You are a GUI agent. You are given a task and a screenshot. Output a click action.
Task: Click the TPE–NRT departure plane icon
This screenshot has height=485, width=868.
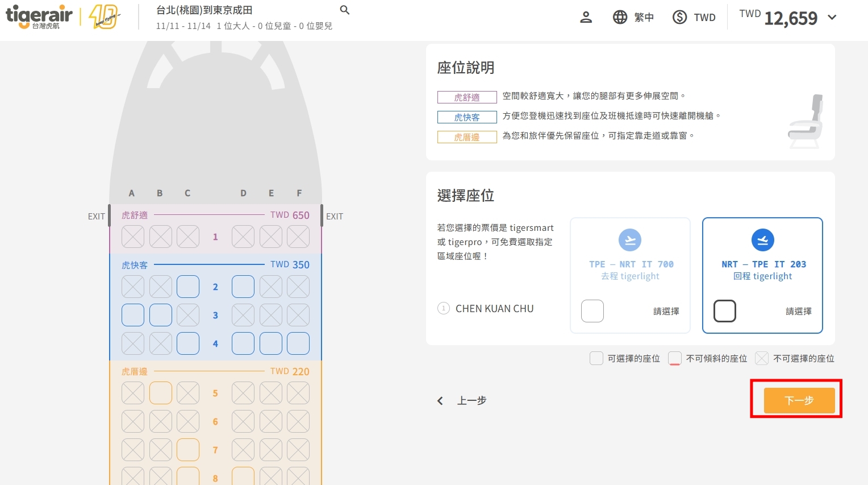[x=629, y=241]
